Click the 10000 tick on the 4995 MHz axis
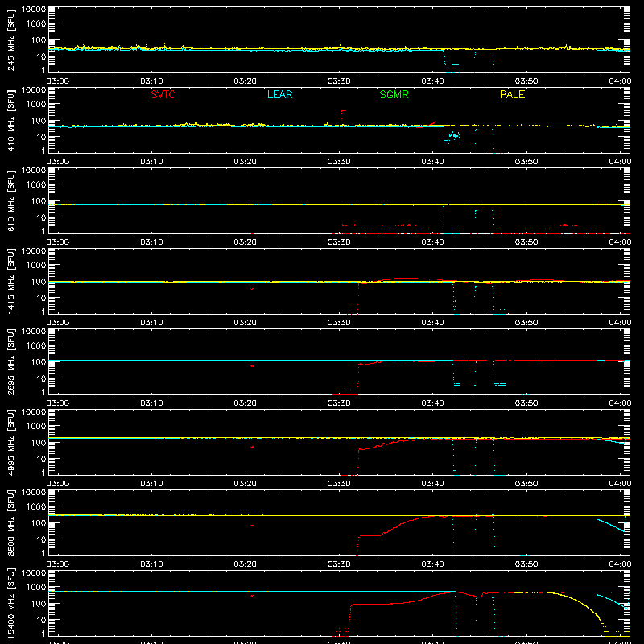 pos(34,411)
